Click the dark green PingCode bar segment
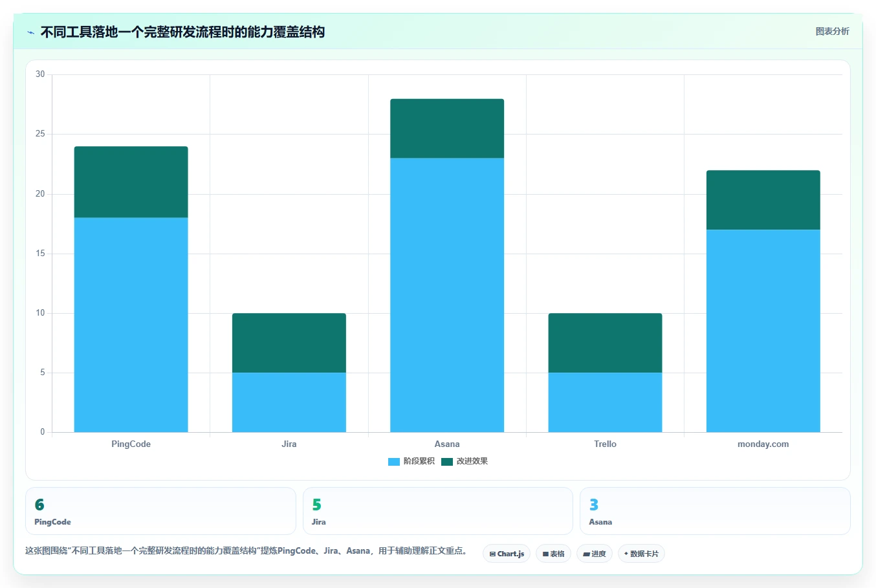 click(131, 182)
